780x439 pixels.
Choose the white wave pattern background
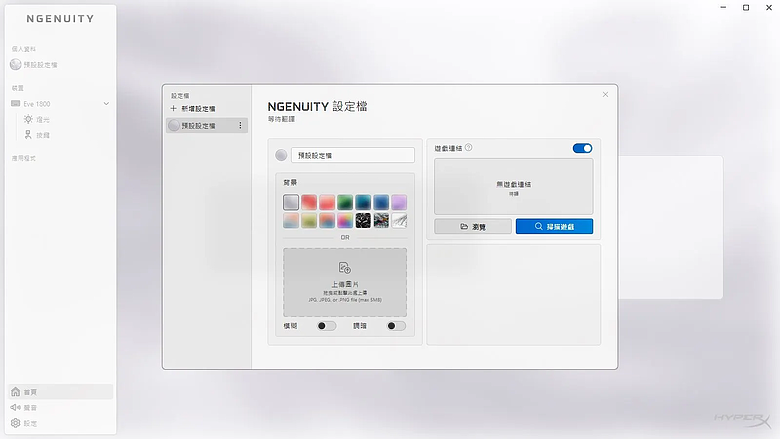point(399,220)
